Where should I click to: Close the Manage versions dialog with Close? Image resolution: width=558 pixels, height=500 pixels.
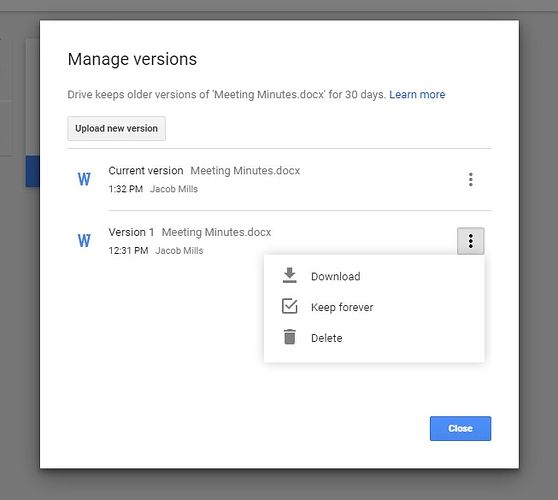click(460, 428)
